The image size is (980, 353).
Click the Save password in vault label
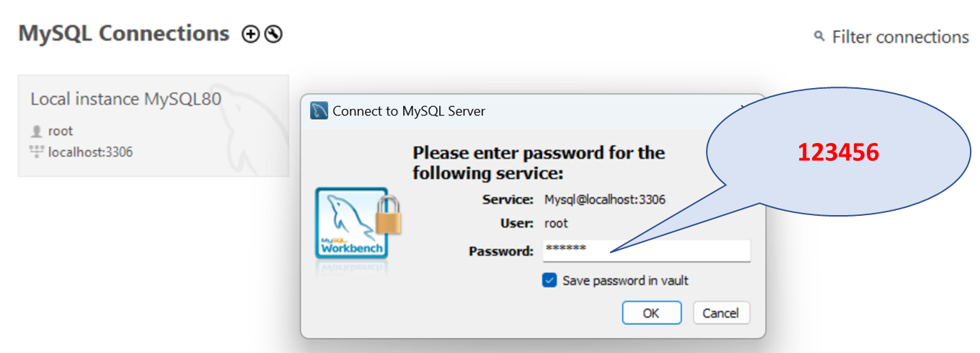(x=625, y=280)
